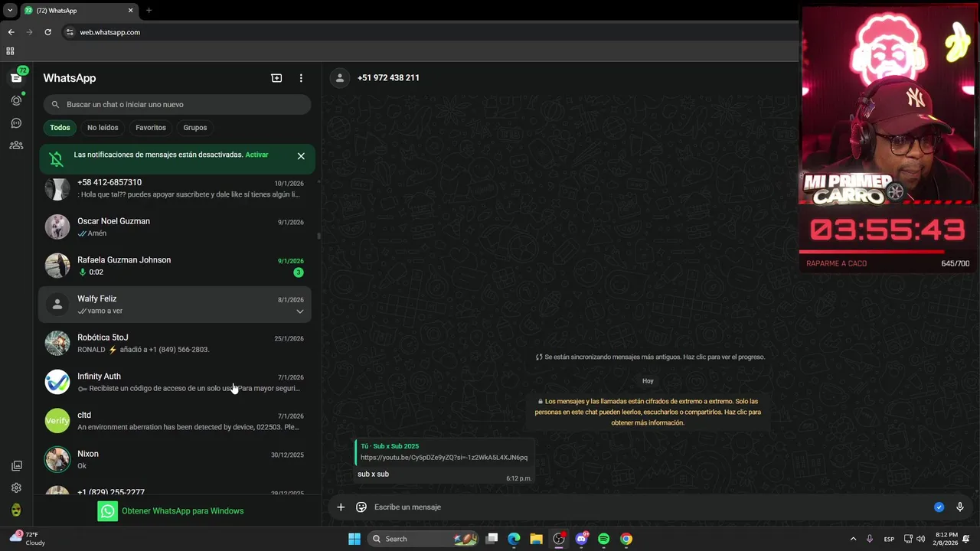The width and height of the screenshot is (980, 551).
Task: Click the muted bell notification icon
Action: (56, 158)
